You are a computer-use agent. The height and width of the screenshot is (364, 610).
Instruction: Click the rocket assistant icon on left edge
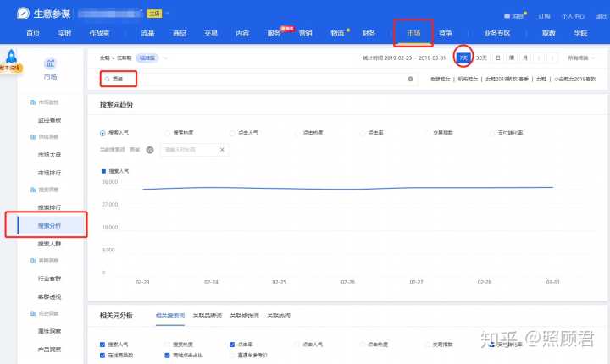[10, 56]
